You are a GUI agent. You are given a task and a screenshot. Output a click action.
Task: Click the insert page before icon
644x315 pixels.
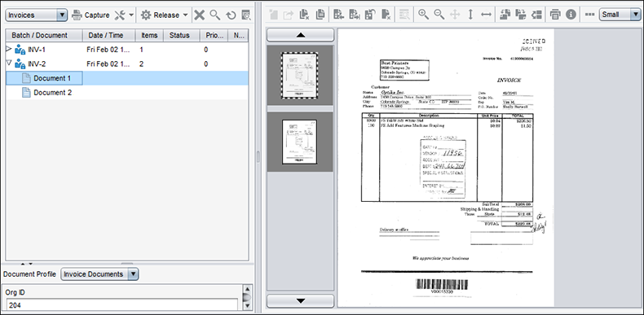pos(339,15)
